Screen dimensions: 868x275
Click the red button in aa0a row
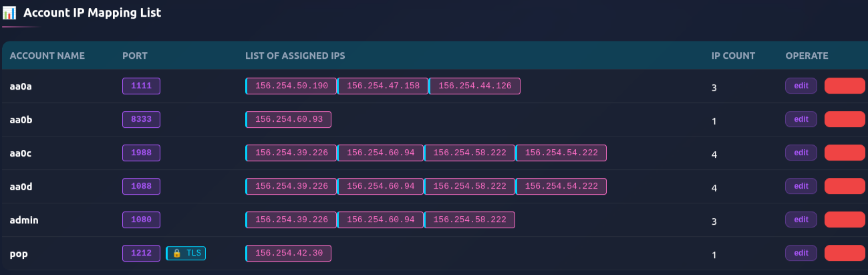[x=845, y=86]
